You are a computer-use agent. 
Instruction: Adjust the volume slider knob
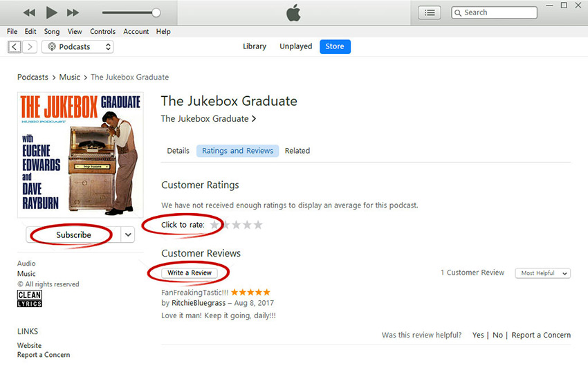[156, 12]
